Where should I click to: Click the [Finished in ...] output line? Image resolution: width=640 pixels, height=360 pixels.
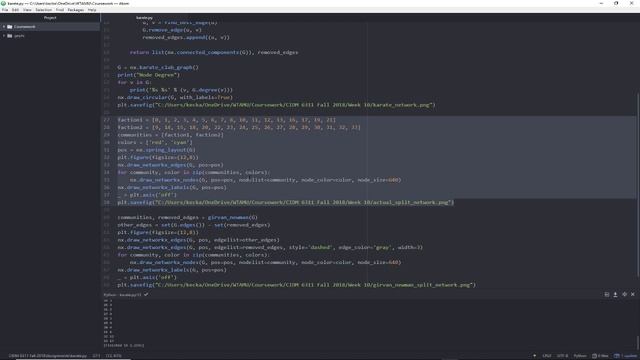[124, 345]
